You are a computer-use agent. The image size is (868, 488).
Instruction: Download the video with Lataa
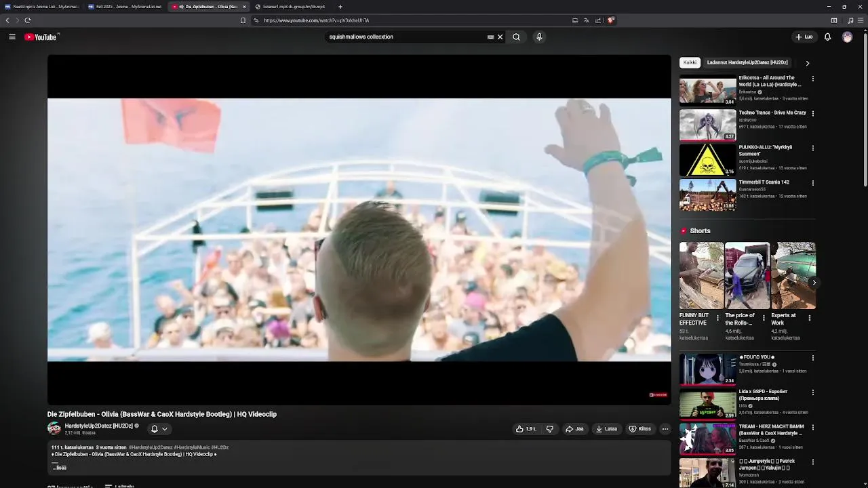(606, 429)
